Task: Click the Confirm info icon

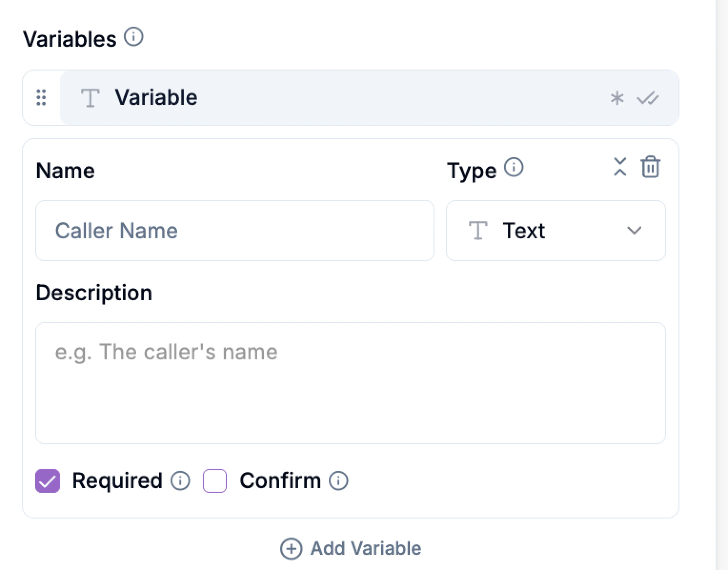Action: click(x=338, y=481)
